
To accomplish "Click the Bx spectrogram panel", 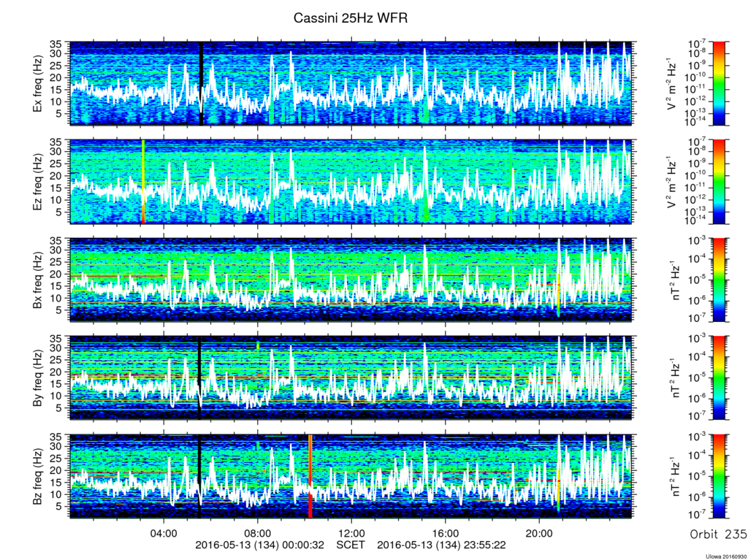I will 351,280.
